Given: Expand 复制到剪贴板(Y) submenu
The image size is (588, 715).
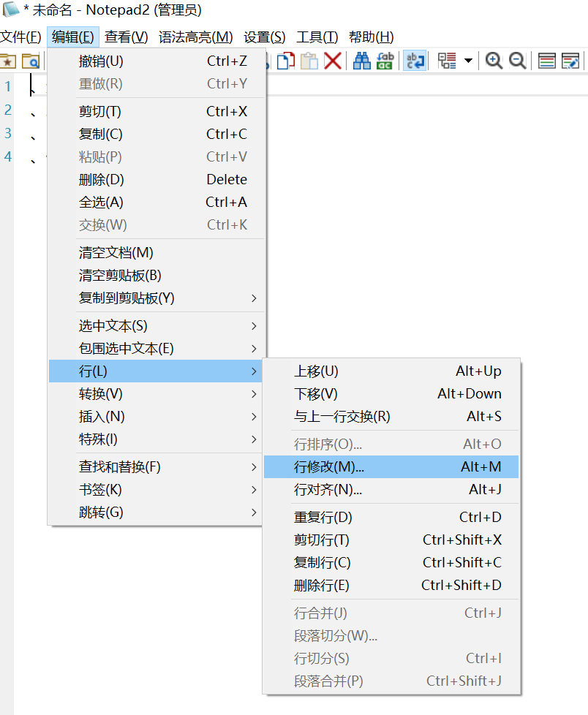Looking at the screenshot, I should (157, 298).
